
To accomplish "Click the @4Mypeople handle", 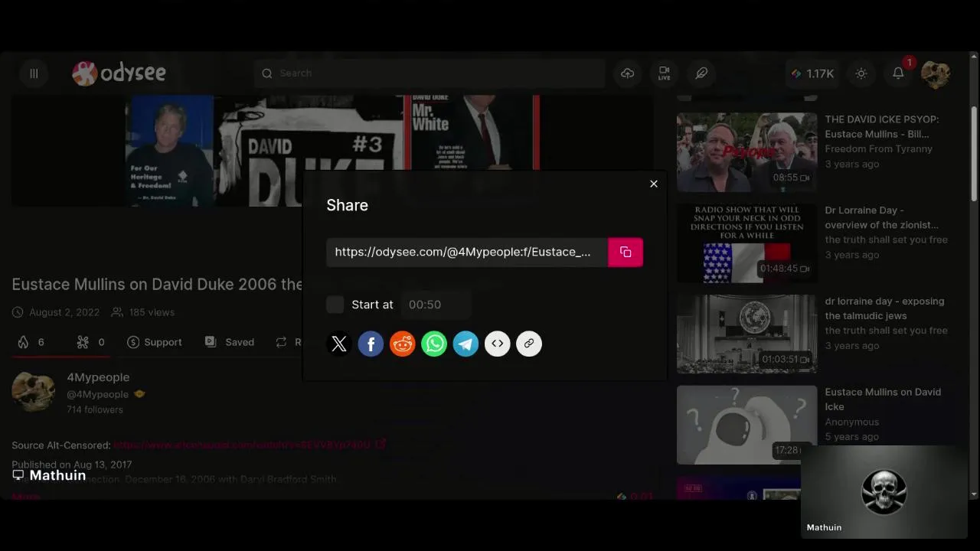I will point(97,394).
